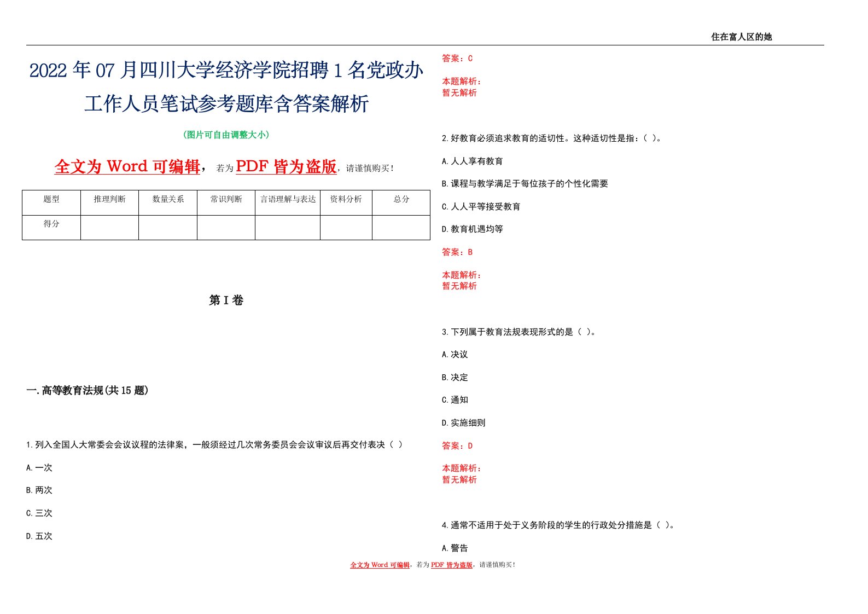The image size is (868, 614).
Task: Click the table row label 得分
Action: coord(51,224)
